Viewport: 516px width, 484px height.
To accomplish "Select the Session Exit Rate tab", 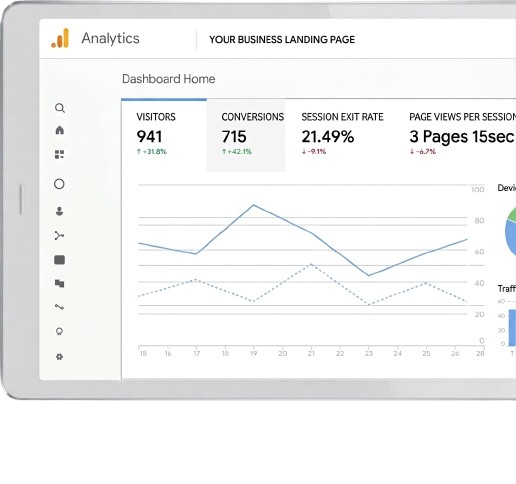I will [342, 136].
